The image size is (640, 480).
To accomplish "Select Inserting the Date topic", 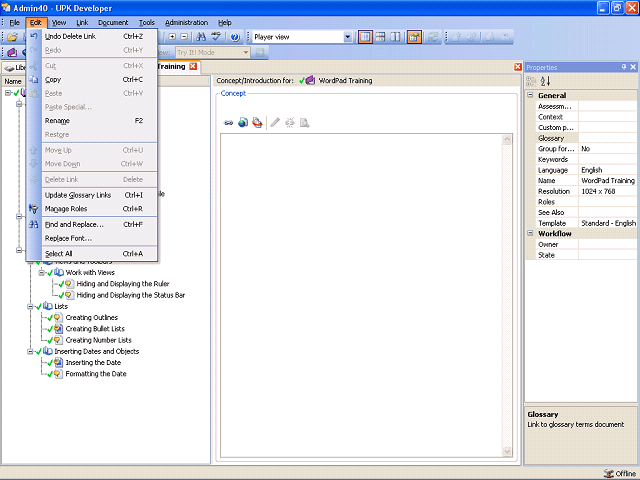I will pyautogui.click(x=93, y=363).
